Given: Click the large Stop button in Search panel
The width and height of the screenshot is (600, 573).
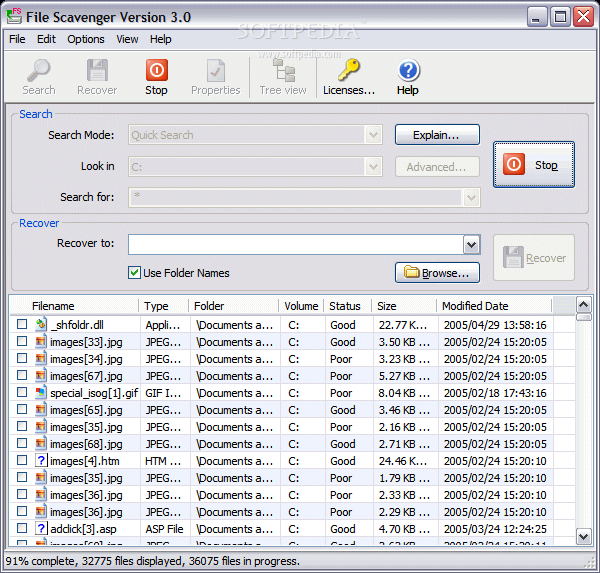Looking at the screenshot, I should (x=534, y=165).
